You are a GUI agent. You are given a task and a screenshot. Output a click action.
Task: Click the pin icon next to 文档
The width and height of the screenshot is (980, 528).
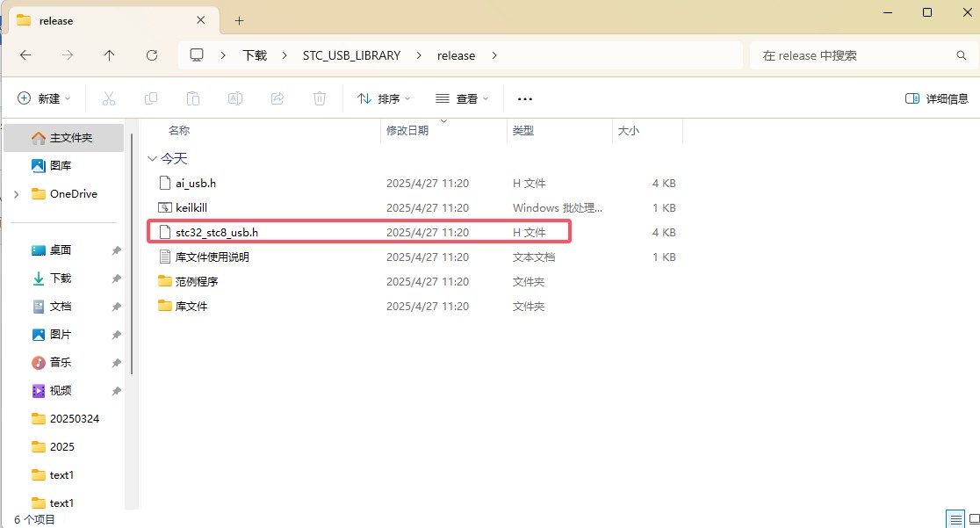(x=116, y=307)
